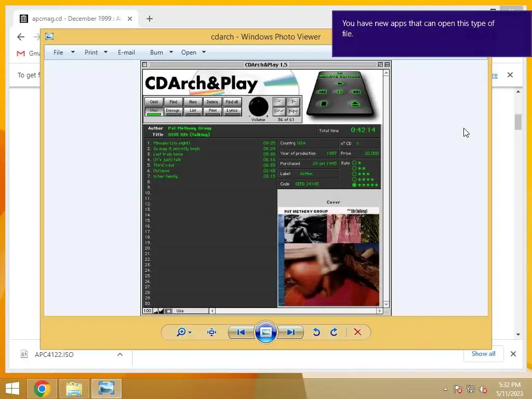Click Show all downloads
Viewport: 532px width, 399px height.
tap(484, 354)
